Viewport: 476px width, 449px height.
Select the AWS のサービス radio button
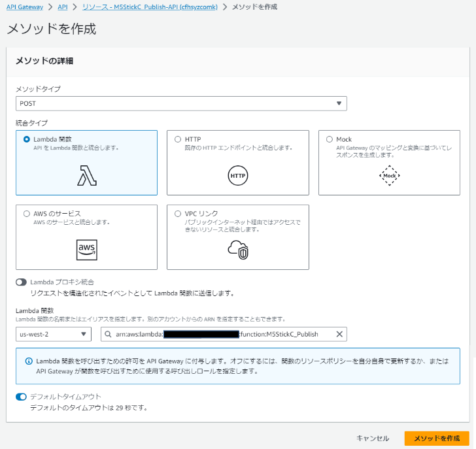[x=27, y=214]
